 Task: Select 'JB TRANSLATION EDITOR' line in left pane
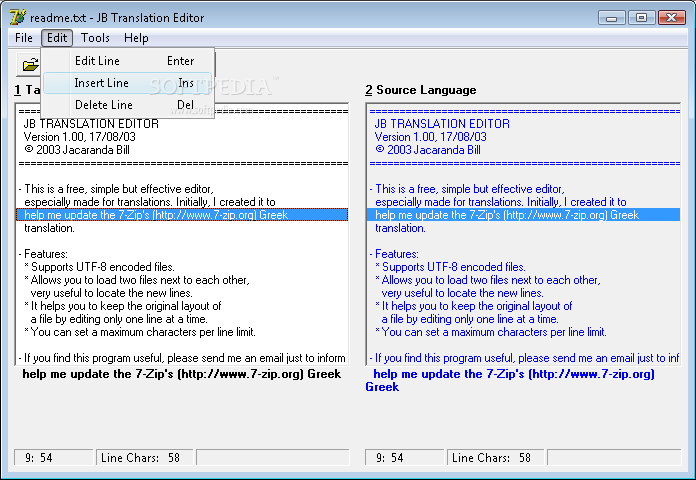[91, 124]
